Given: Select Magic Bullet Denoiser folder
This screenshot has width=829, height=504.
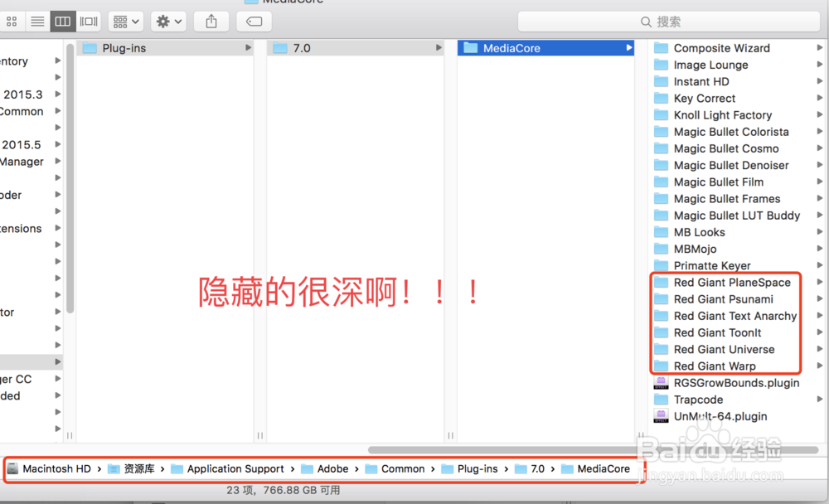Looking at the screenshot, I should tap(738, 166).
